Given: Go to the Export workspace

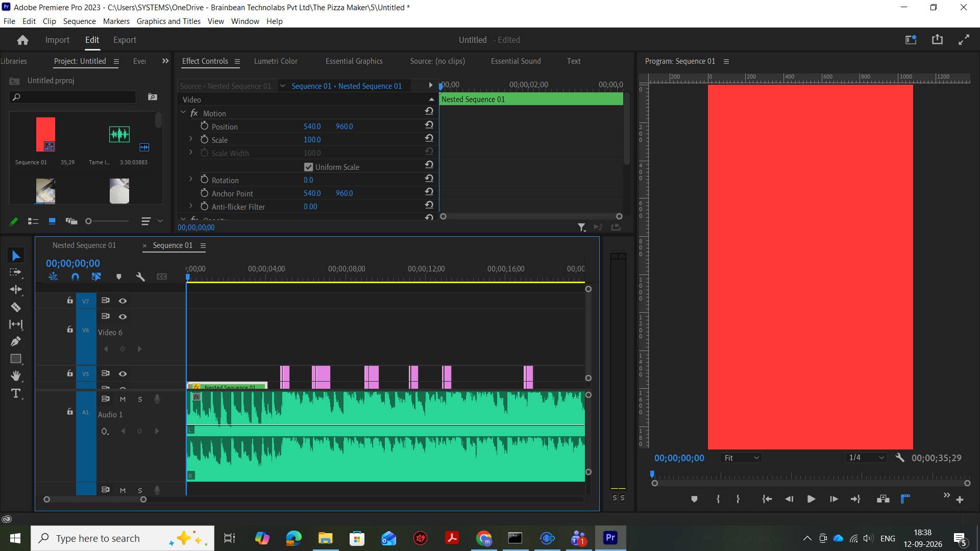Looking at the screenshot, I should [125, 40].
